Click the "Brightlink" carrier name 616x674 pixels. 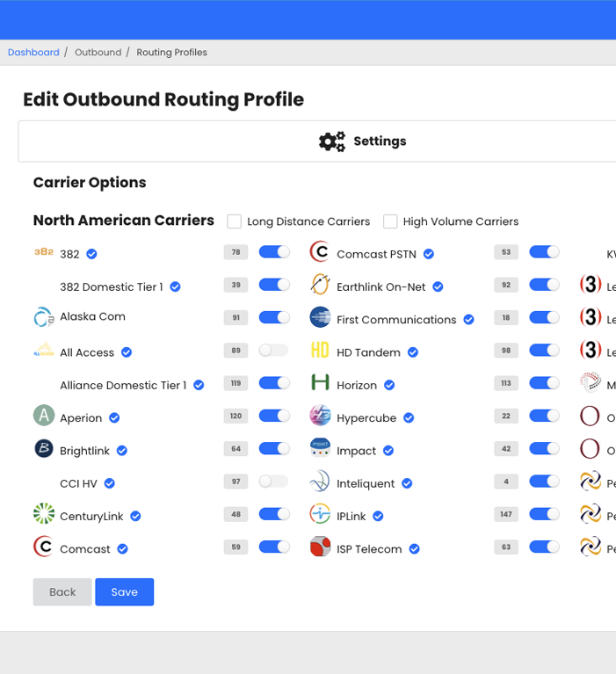pos(84,451)
